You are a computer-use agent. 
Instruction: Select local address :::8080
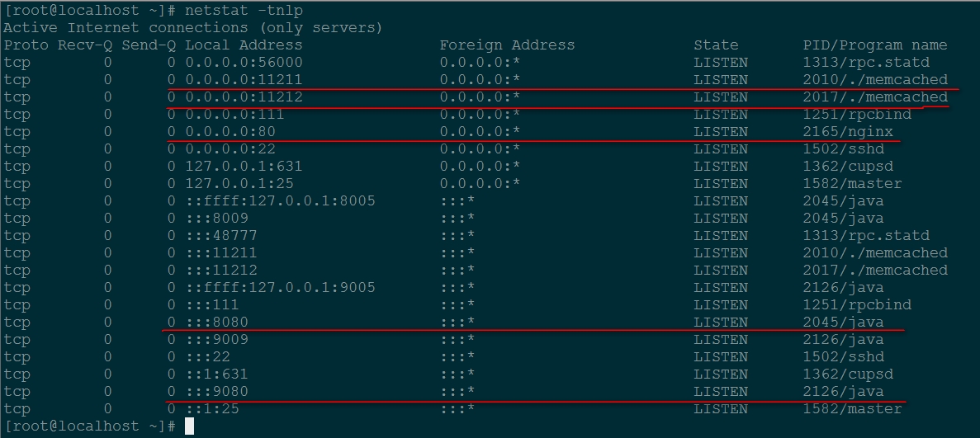(216, 323)
